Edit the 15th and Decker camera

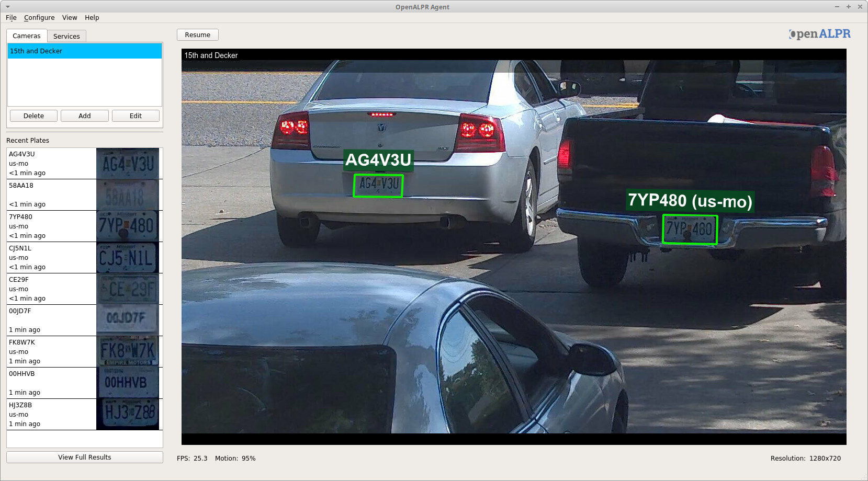coord(136,116)
